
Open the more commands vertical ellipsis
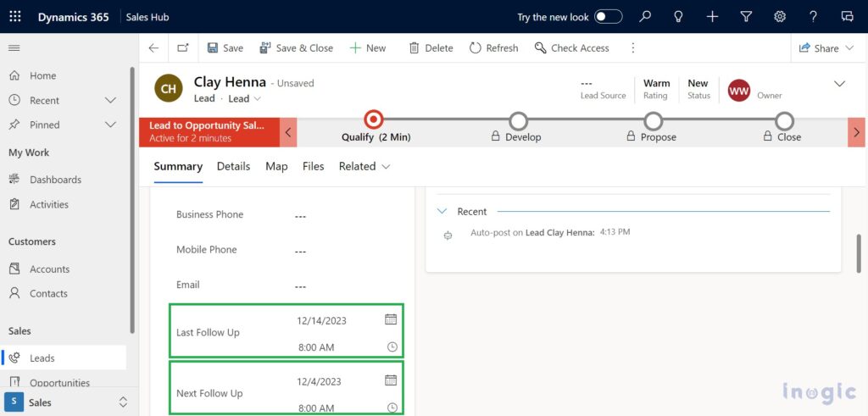coord(633,48)
